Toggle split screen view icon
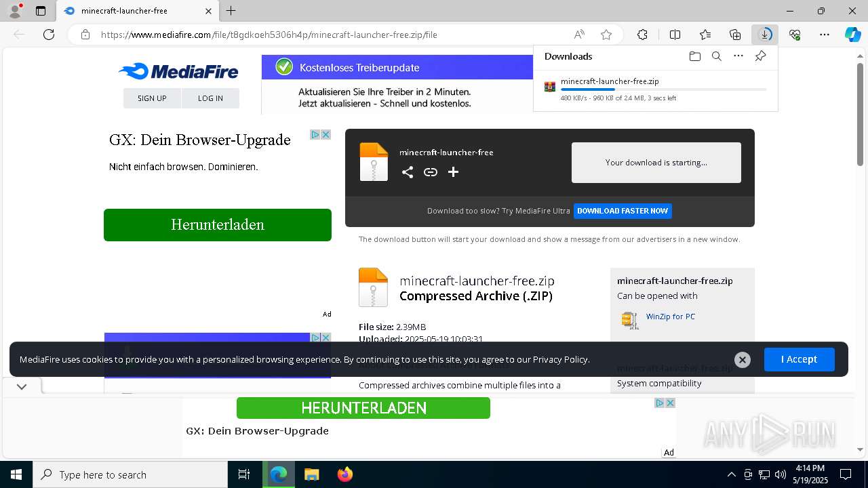Image resolution: width=868 pixels, height=488 pixels. pyautogui.click(x=675, y=35)
